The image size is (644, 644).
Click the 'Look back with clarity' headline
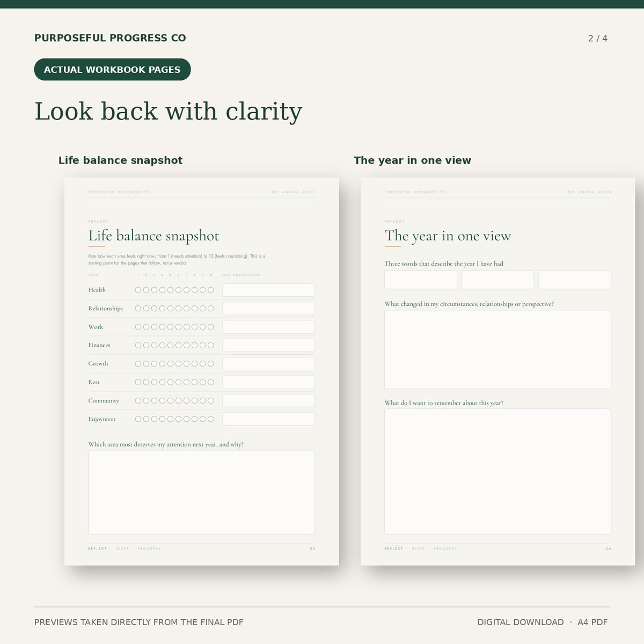[x=169, y=112]
